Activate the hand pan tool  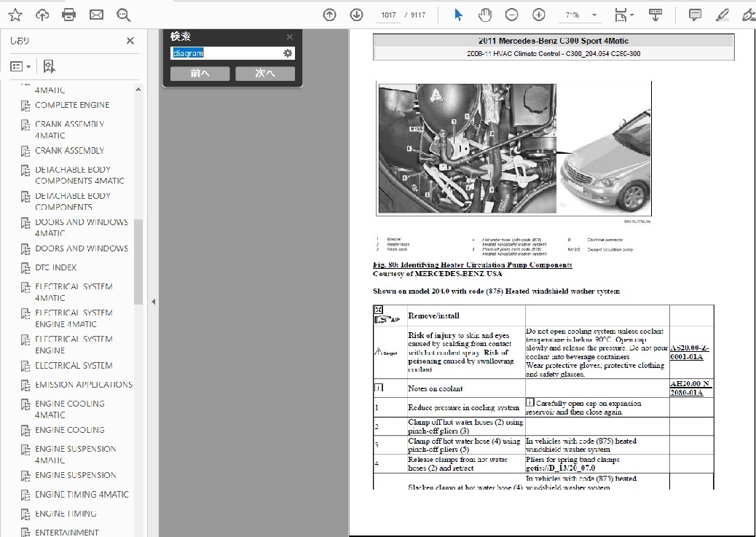[484, 15]
